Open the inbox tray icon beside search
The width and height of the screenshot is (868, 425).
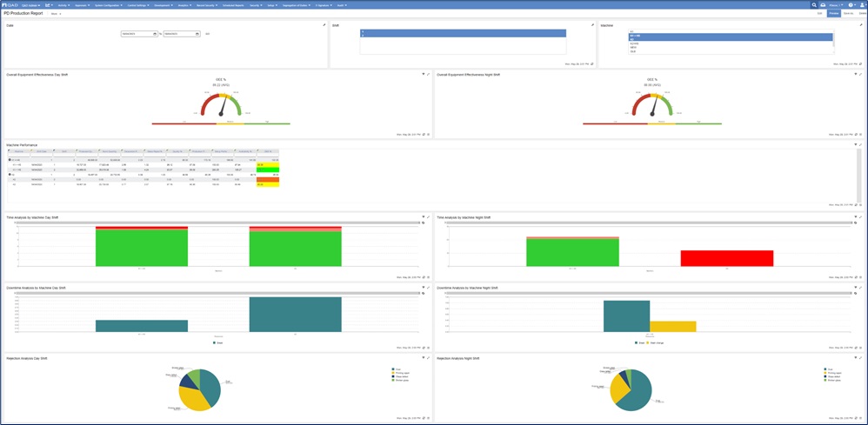click(823, 5)
